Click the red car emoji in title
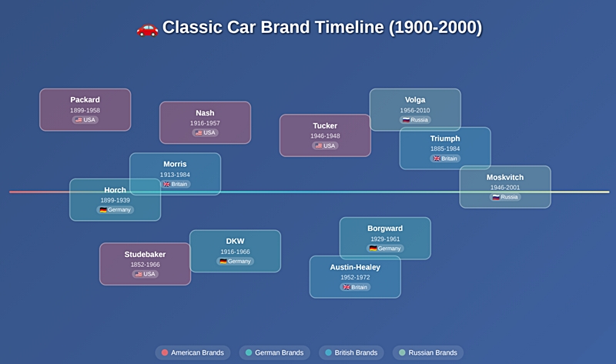616x364 pixels. pos(147,29)
